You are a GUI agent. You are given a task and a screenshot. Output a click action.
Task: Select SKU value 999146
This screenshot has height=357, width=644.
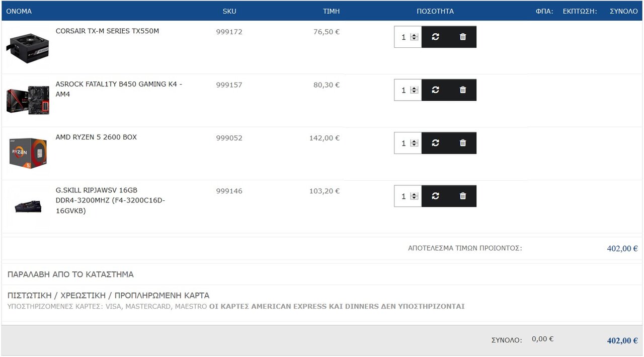(x=229, y=191)
